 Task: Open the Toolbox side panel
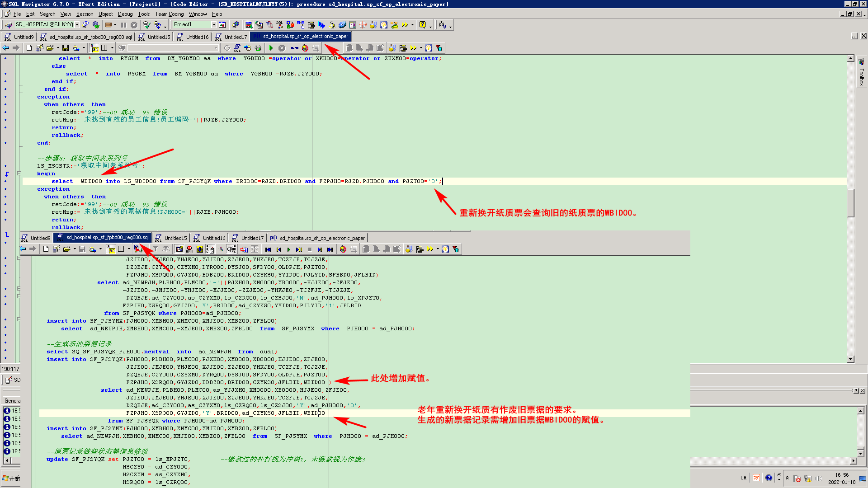[x=861, y=75]
